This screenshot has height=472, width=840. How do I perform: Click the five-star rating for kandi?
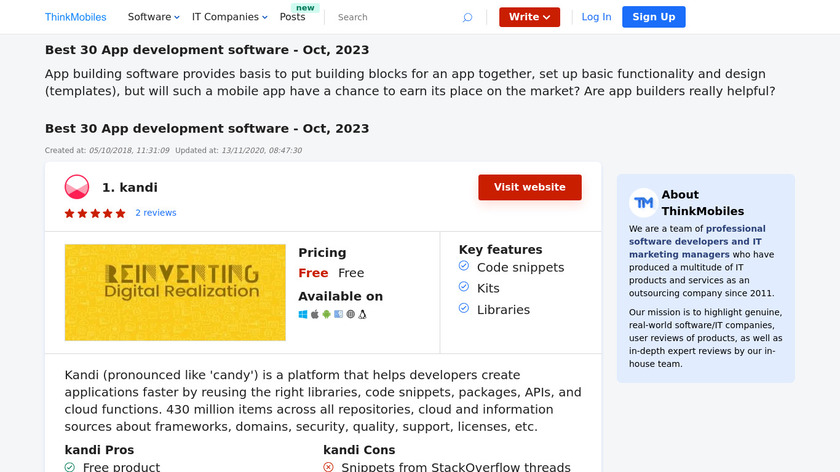(95, 213)
